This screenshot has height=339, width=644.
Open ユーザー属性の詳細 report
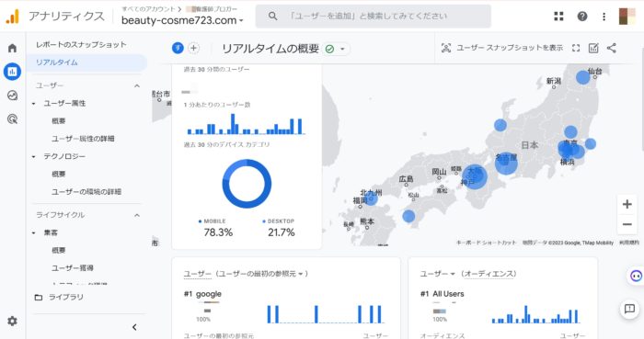point(83,139)
